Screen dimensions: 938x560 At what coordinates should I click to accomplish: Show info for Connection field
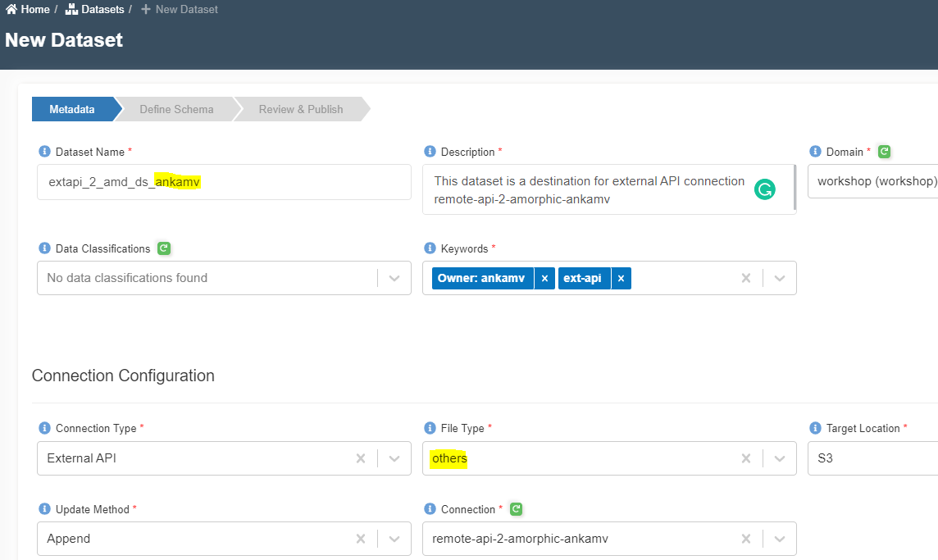pyautogui.click(x=430, y=508)
